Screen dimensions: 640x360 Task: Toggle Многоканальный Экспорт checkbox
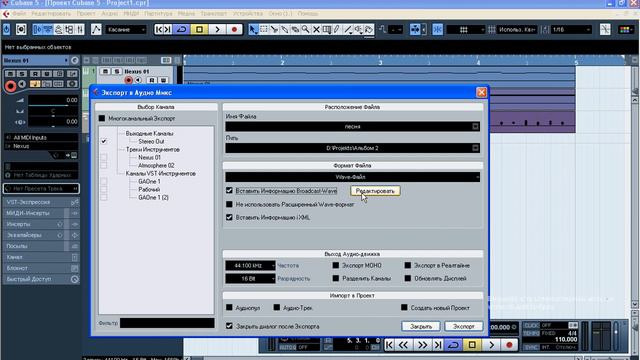tap(102, 118)
